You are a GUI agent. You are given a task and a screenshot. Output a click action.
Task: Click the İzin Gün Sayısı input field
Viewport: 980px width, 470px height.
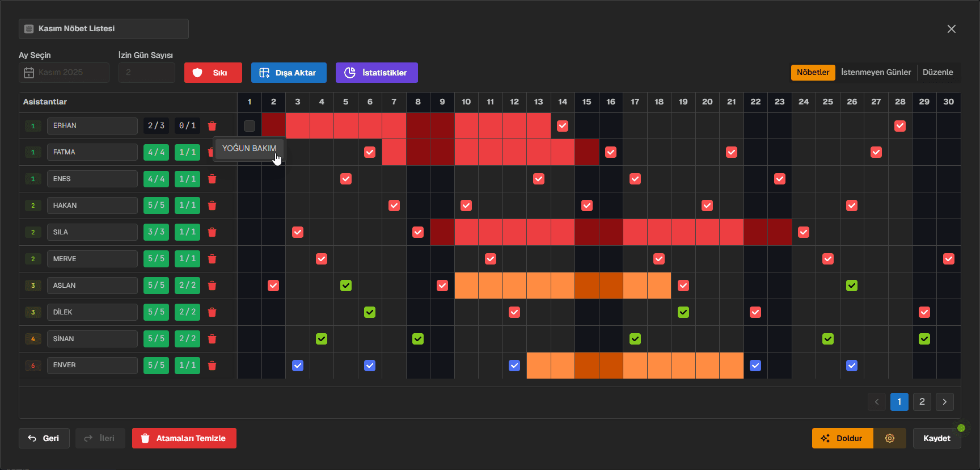[x=146, y=73]
